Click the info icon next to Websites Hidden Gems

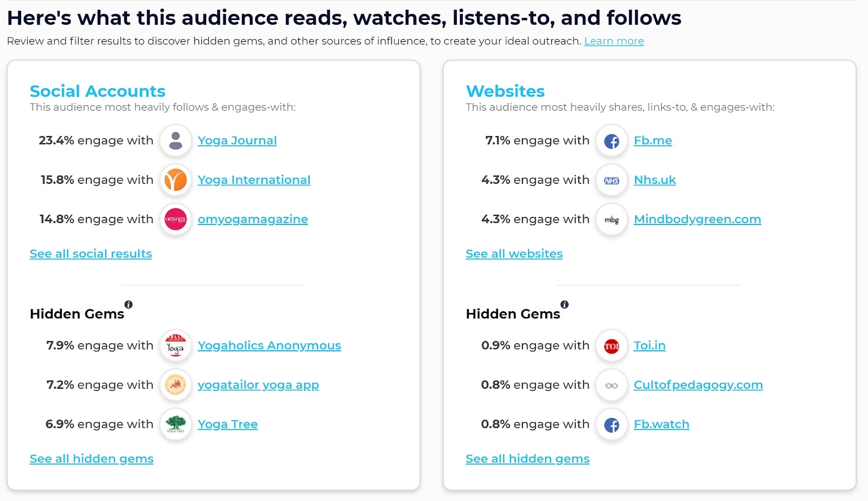[x=565, y=305]
